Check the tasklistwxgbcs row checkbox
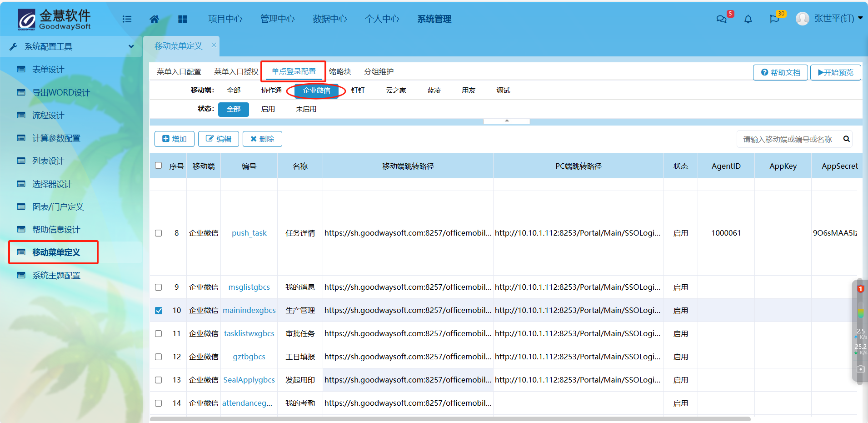Image resolution: width=868 pixels, height=423 pixels. [158, 333]
